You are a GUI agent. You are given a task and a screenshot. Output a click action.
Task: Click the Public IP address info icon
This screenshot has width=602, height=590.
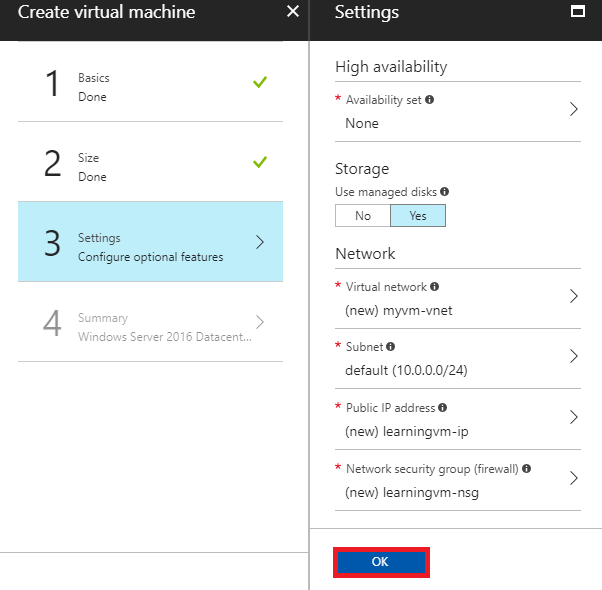[442, 408]
